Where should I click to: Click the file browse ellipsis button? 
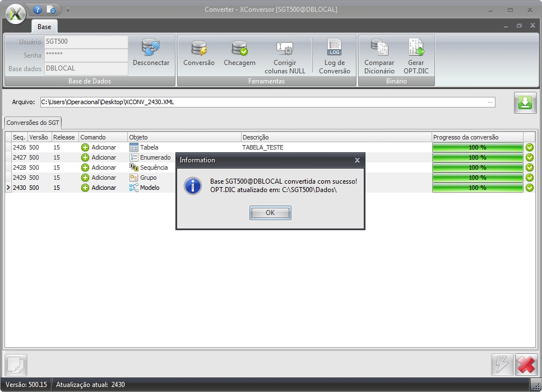coord(490,102)
